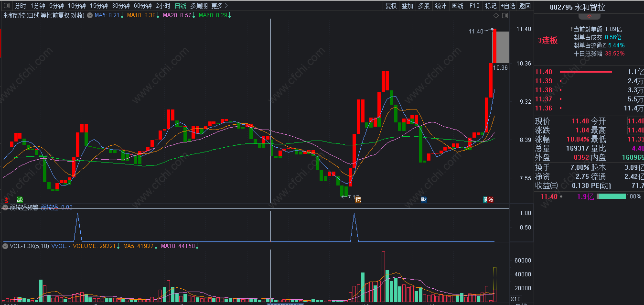The width and height of the screenshot is (644, 305).
Task: Click the MA60 value label
Action: (215, 15)
